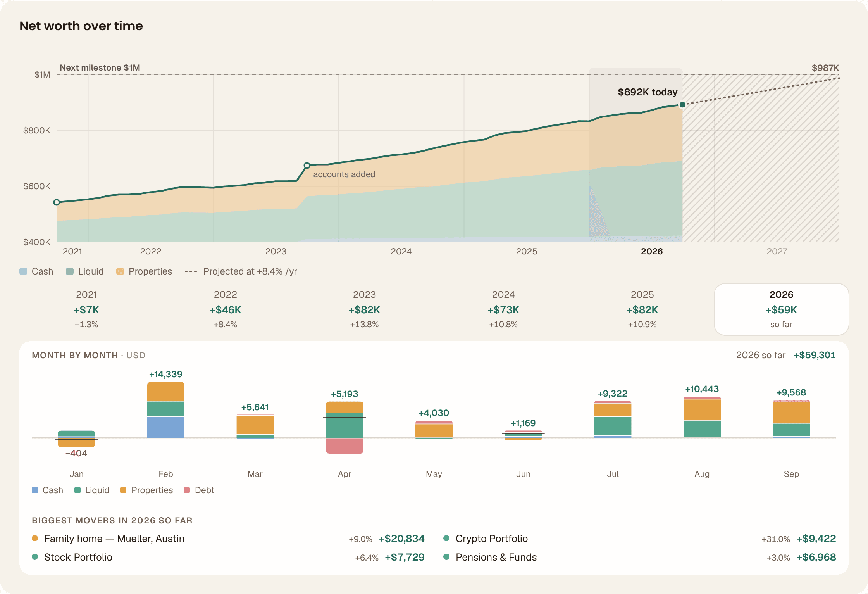Select the 2024 year summary card
Image resolution: width=868 pixels, height=594 pixels.
503,309
